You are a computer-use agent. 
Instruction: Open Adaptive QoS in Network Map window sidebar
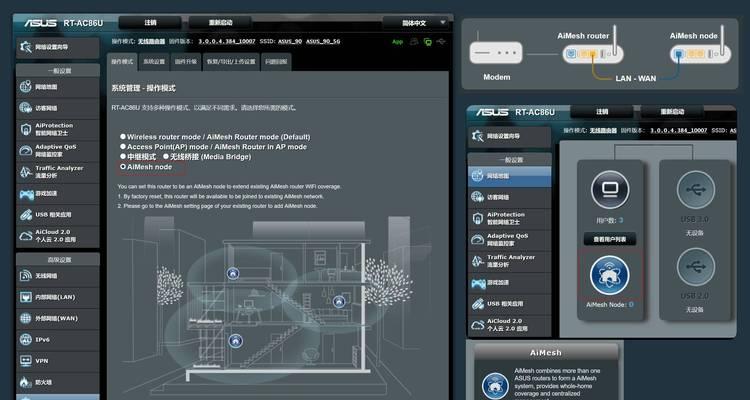509,240
